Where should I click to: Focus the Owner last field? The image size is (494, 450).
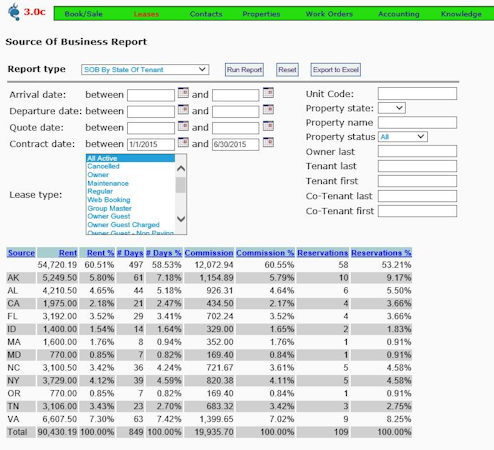[x=417, y=151]
